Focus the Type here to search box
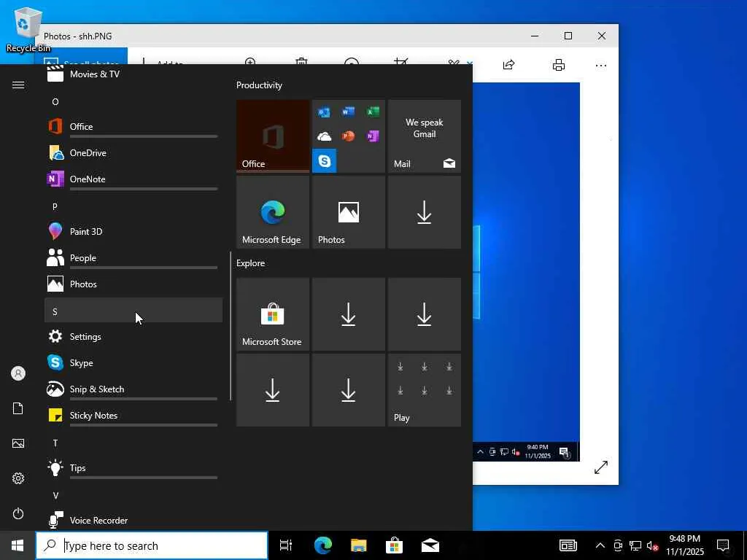 pos(152,545)
